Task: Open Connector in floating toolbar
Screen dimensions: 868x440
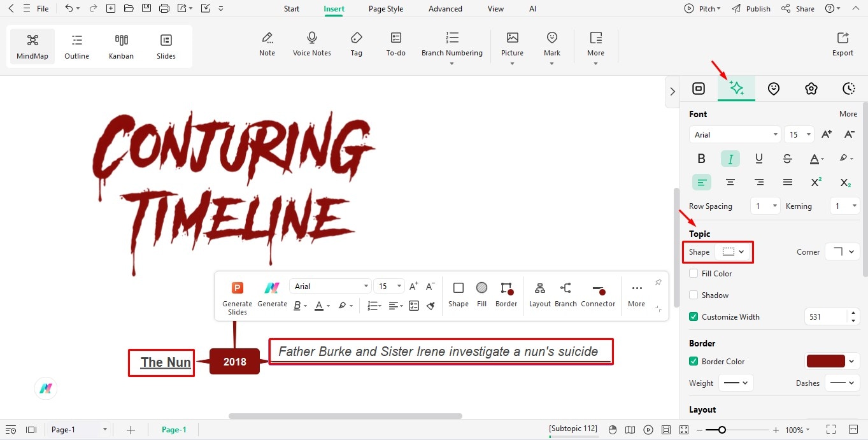Action: [x=598, y=294]
